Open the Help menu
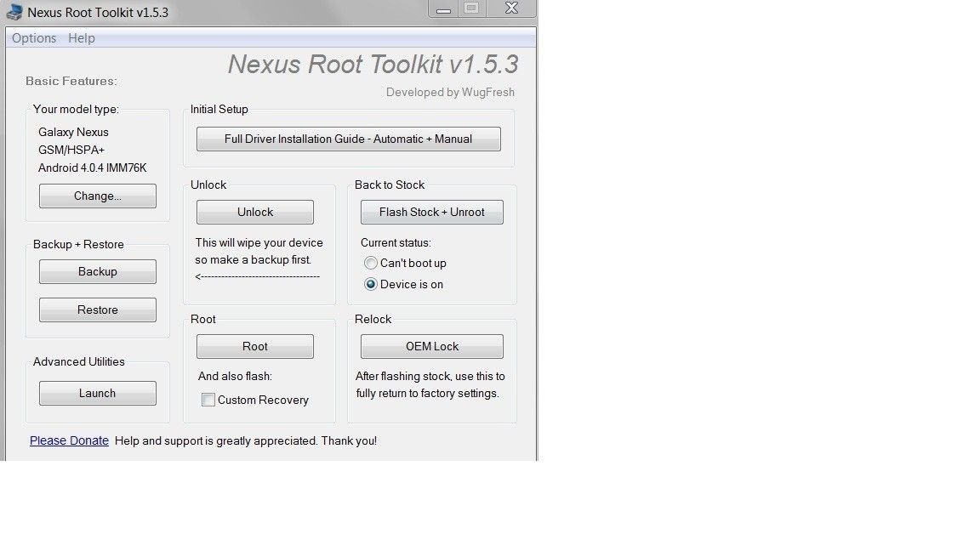 coord(82,38)
